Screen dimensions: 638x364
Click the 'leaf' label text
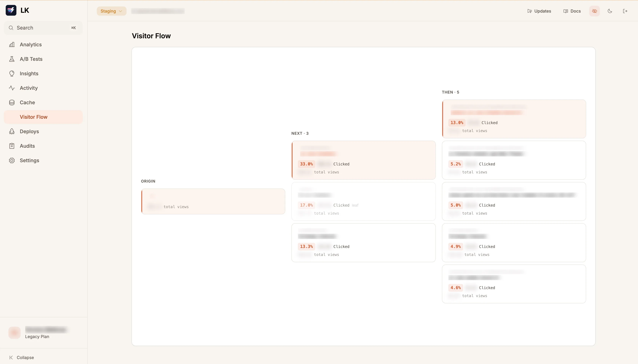point(355,205)
